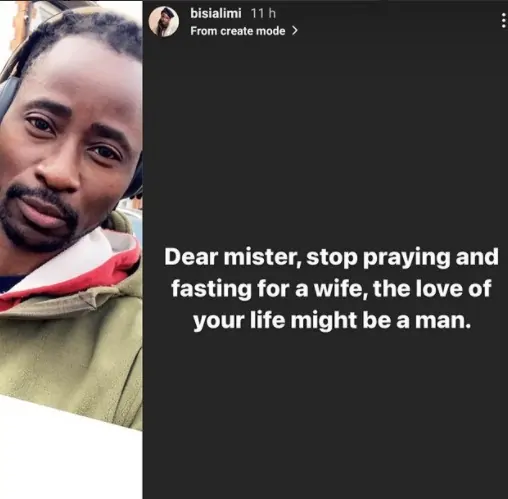Image resolution: width=508 pixels, height=499 pixels.
Task: Click the 11 h story timestamp
Action: tap(263, 13)
